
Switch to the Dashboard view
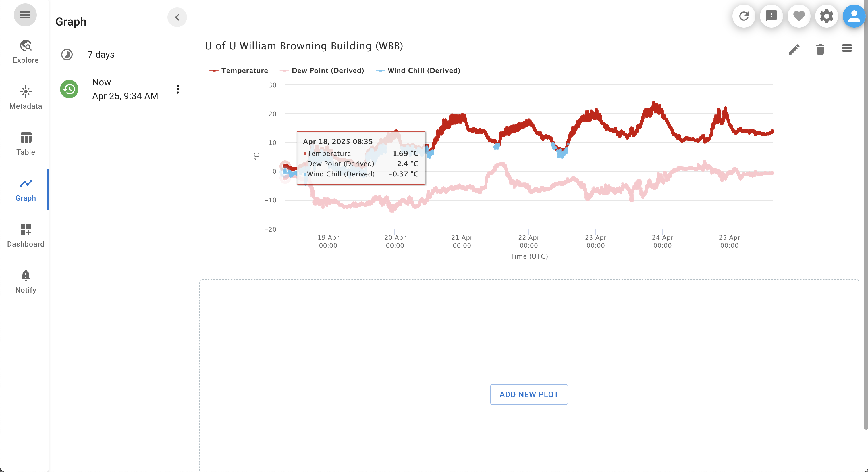click(x=26, y=235)
